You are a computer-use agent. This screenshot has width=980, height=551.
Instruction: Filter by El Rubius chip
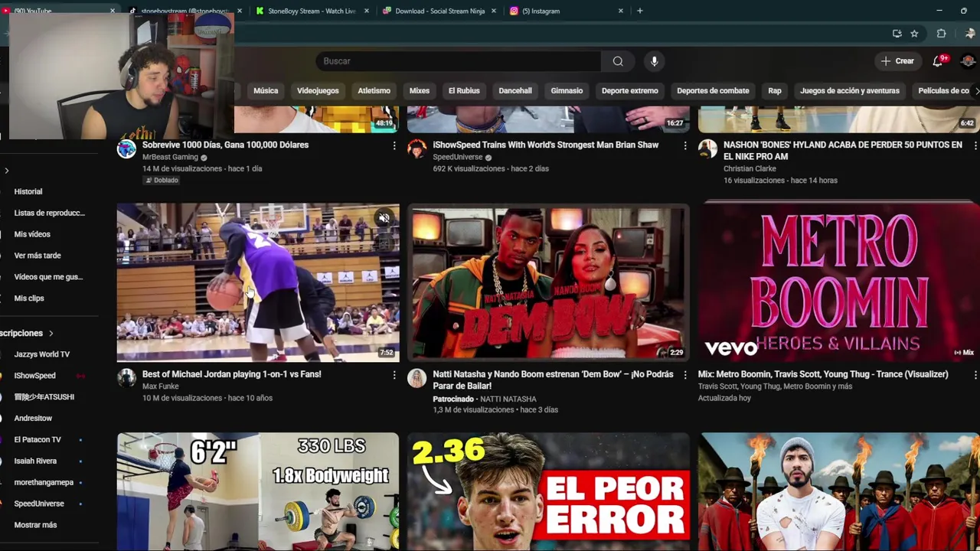(464, 90)
